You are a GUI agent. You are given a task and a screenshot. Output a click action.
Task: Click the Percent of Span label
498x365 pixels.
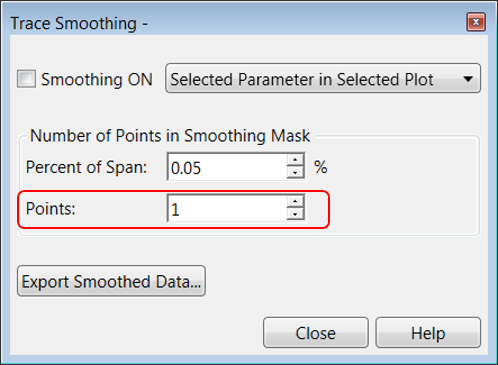pyautogui.click(x=86, y=167)
